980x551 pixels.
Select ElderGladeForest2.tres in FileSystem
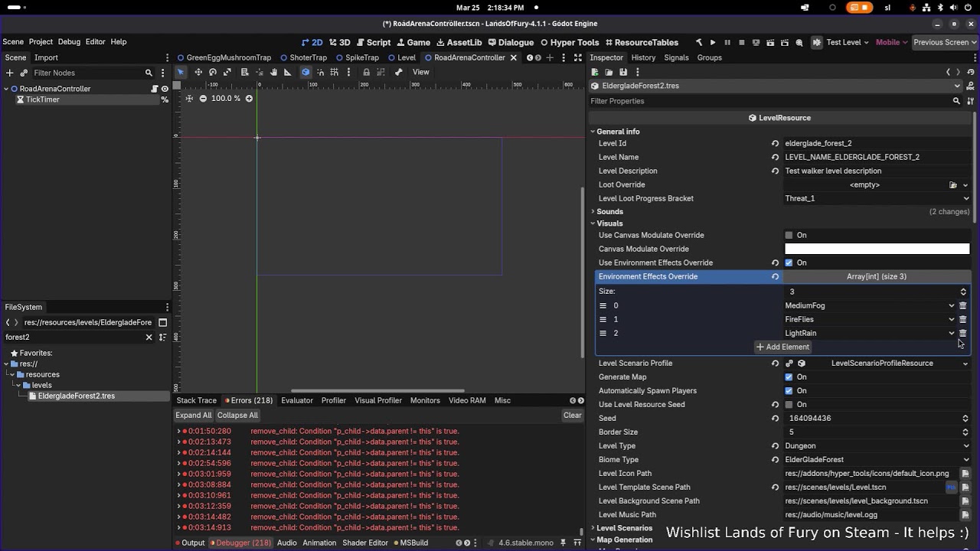click(76, 396)
